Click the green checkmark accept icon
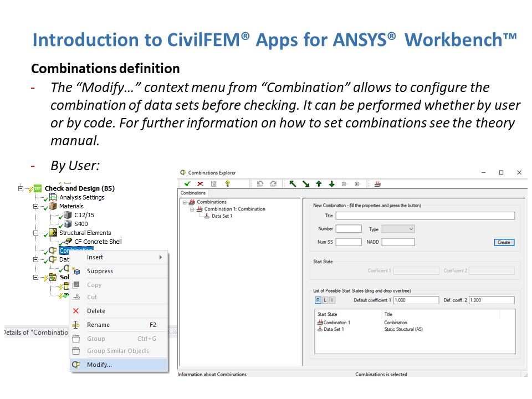The width and height of the screenshot is (532, 399). pyautogui.click(x=187, y=183)
